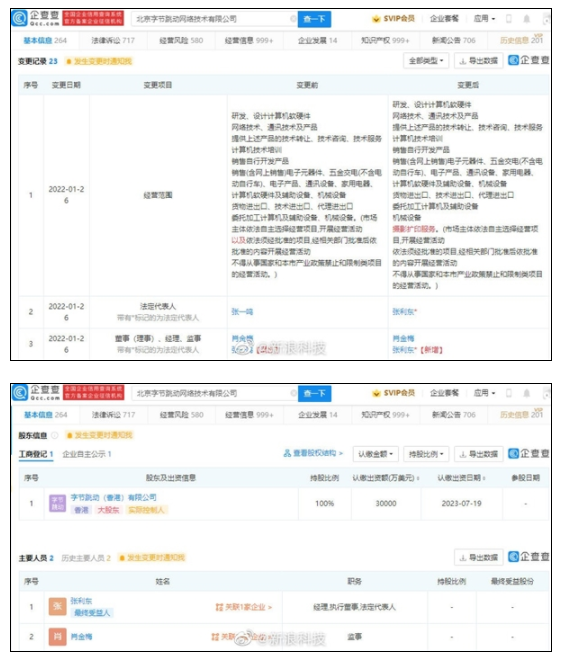
Task: Click phone icon in shareholder-info screenshot header
Action: click(x=509, y=393)
